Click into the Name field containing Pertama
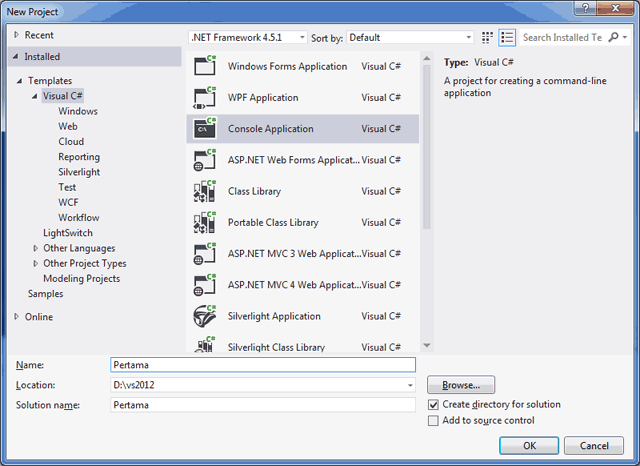 [x=263, y=365]
